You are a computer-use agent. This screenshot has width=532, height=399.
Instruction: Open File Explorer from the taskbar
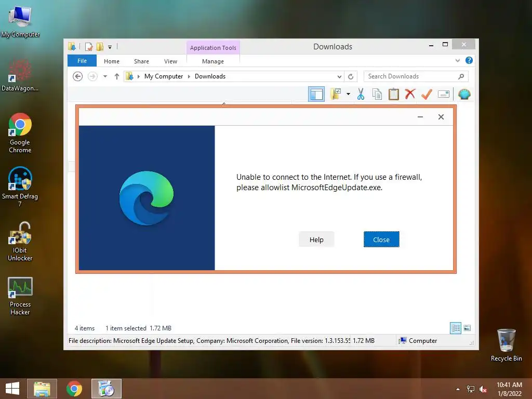(x=42, y=389)
